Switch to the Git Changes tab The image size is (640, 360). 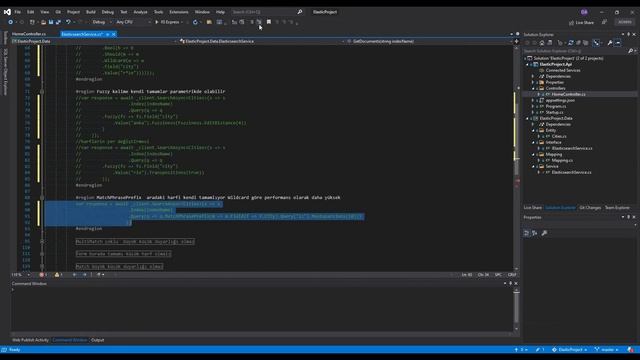(x=590, y=208)
